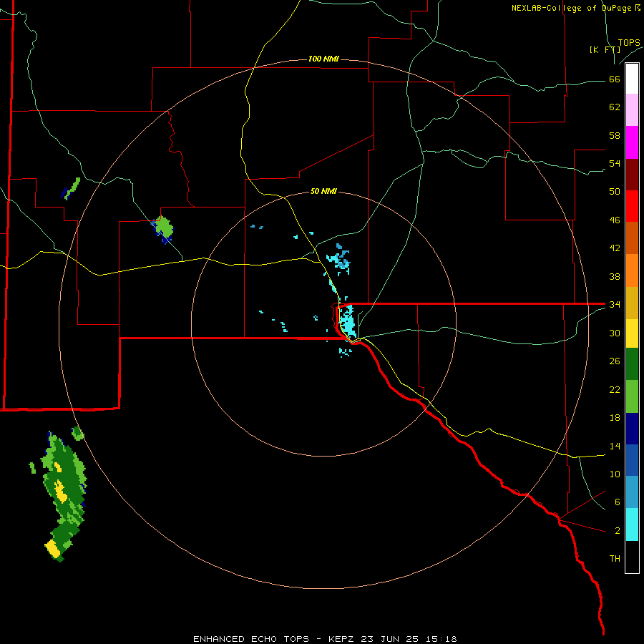Click the round light green echo cell

tap(163, 228)
